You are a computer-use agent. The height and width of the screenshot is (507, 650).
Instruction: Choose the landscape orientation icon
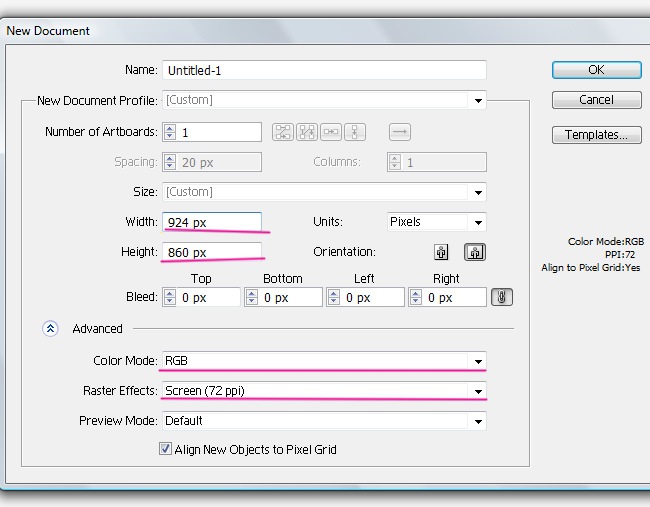tap(475, 252)
